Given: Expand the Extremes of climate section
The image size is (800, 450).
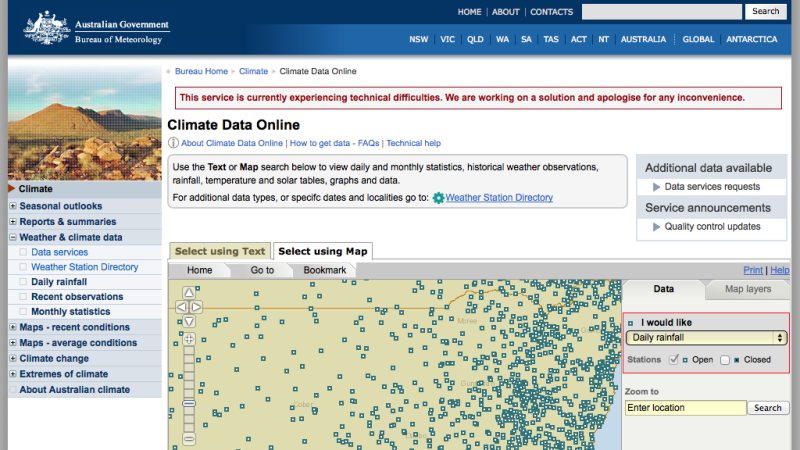Looking at the screenshot, I should coord(13,374).
